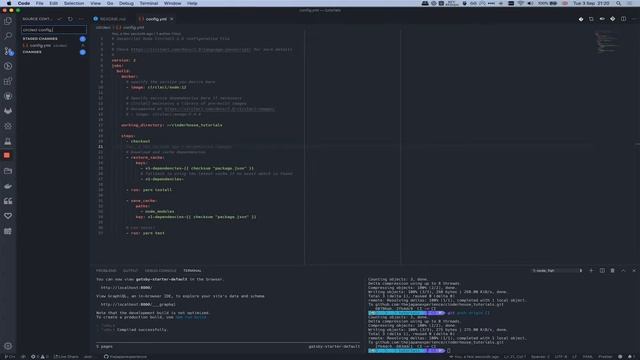Switch to the Terminal panel tab
The width and height of the screenshot is (640, 360).
pos(192,271)
